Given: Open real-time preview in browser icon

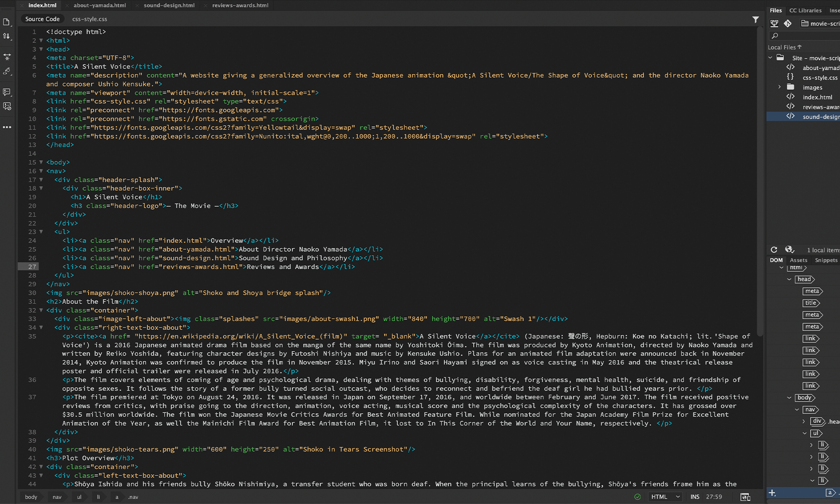Looking at the screenshot, I should click(745, 497).
